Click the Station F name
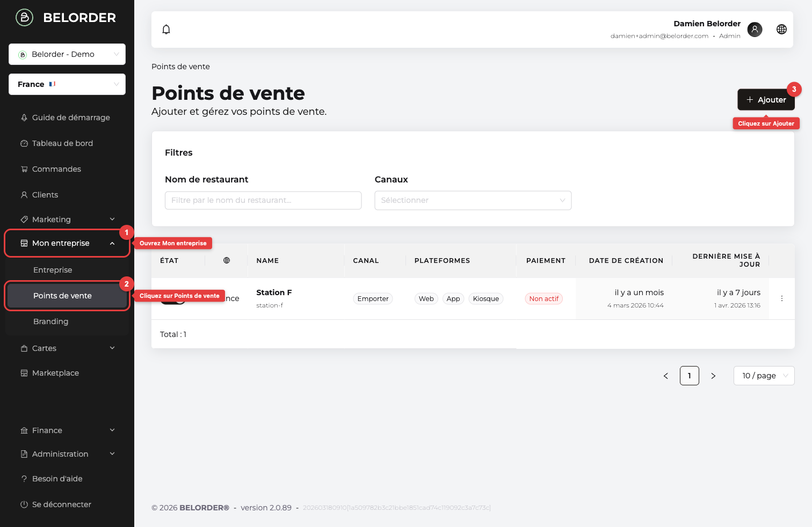Image resolution: width=812 pixels, height=527 pixels. coord(274,292)
